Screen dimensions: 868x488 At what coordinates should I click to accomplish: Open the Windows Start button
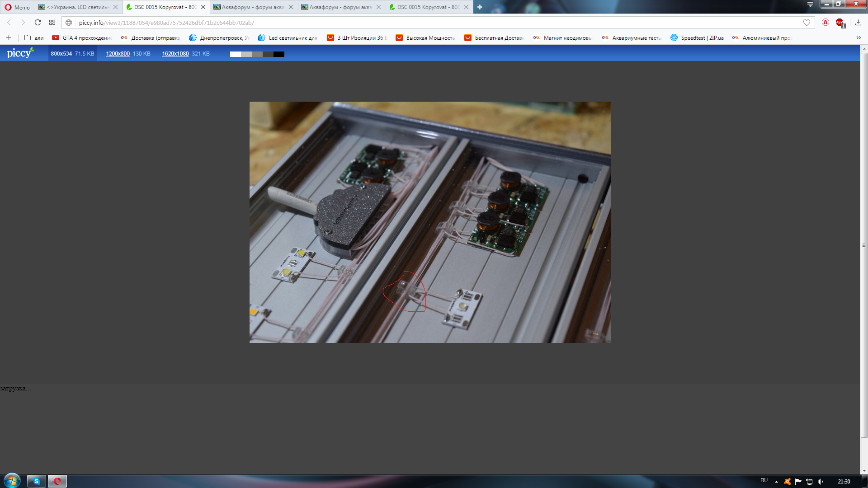click(12, 481)
